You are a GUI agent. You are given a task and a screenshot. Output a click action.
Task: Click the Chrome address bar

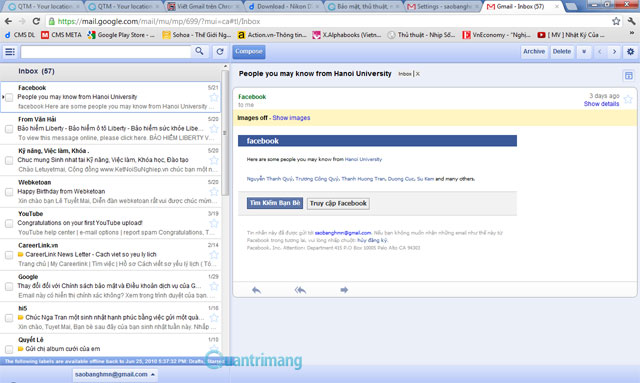329,21
